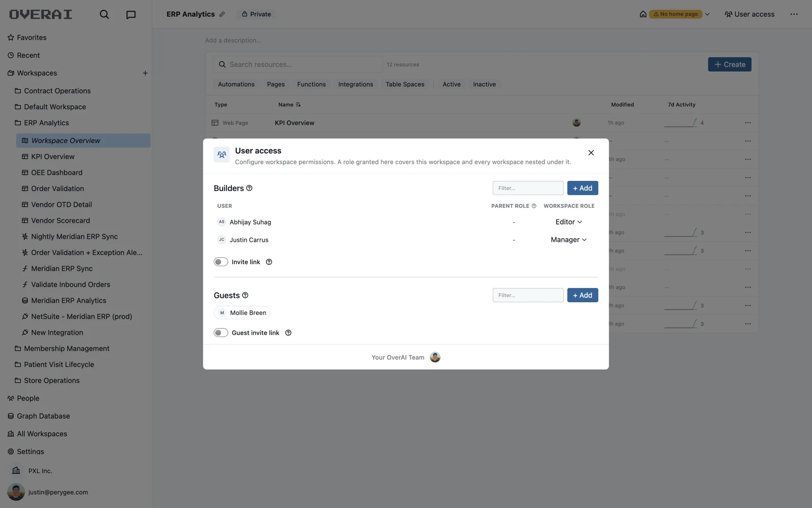This screenshot has width=812, height=508.
Task: Click the OVERAI logo
Action: 41,14
